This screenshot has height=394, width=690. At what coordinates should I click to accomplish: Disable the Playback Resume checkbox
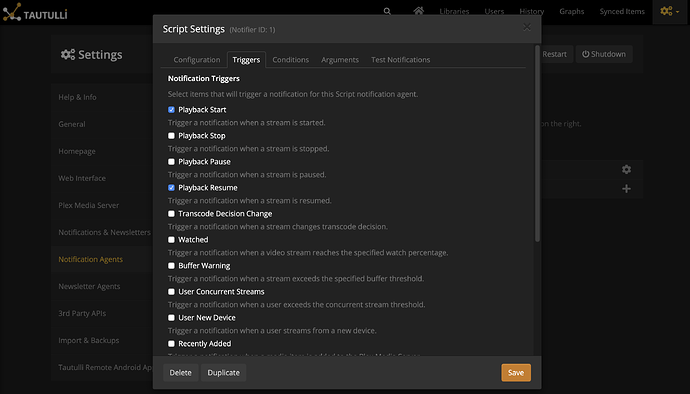pos(171,188)
